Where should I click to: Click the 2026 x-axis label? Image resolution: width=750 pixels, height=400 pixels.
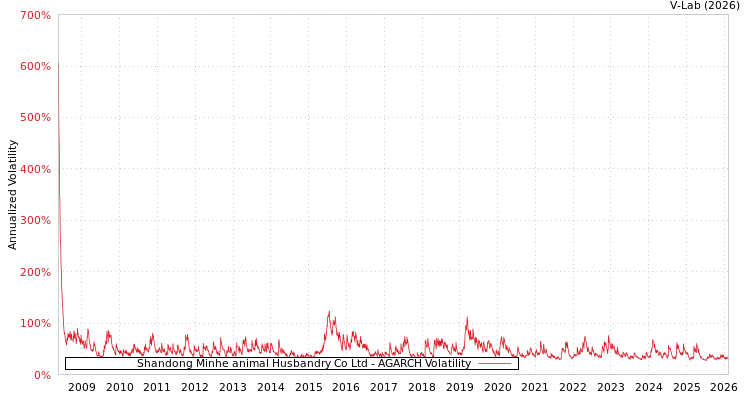tap(724, 387)
